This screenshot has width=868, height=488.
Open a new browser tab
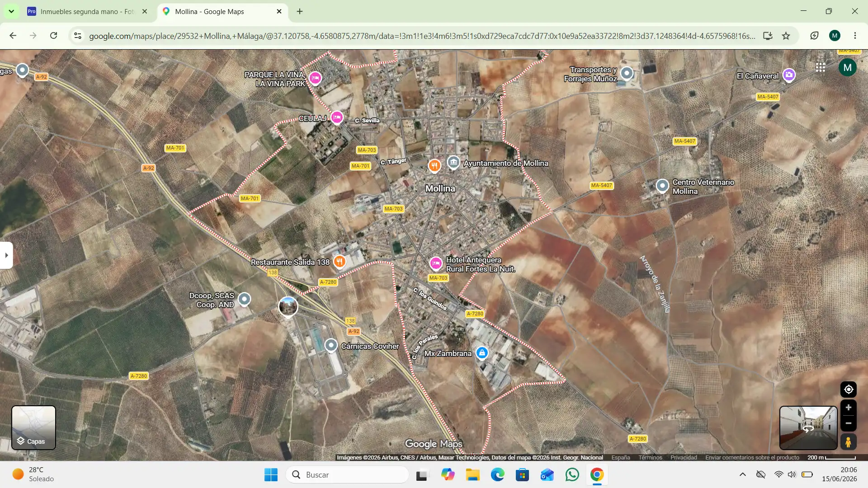tap(300, 12)
